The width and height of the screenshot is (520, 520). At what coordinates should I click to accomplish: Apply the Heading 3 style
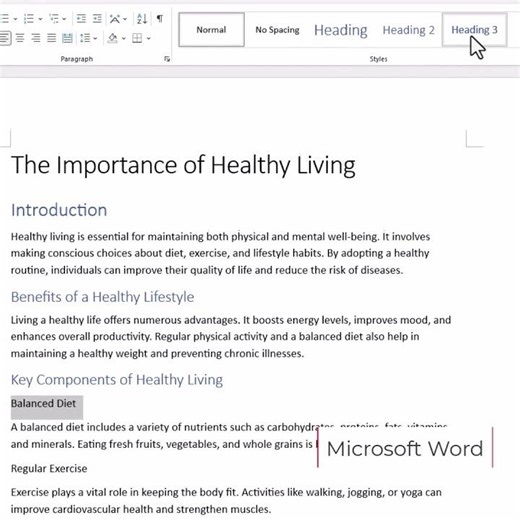pos(474,30)
